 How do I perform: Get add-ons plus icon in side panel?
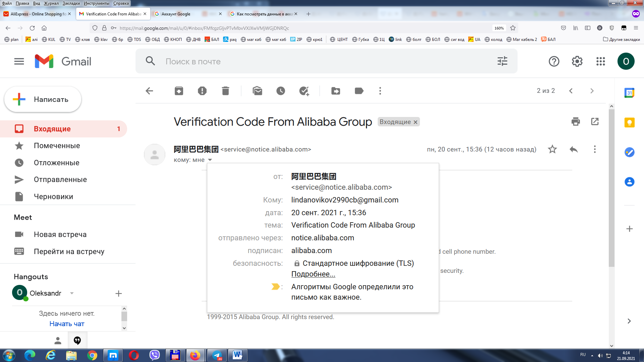[630, 229]
